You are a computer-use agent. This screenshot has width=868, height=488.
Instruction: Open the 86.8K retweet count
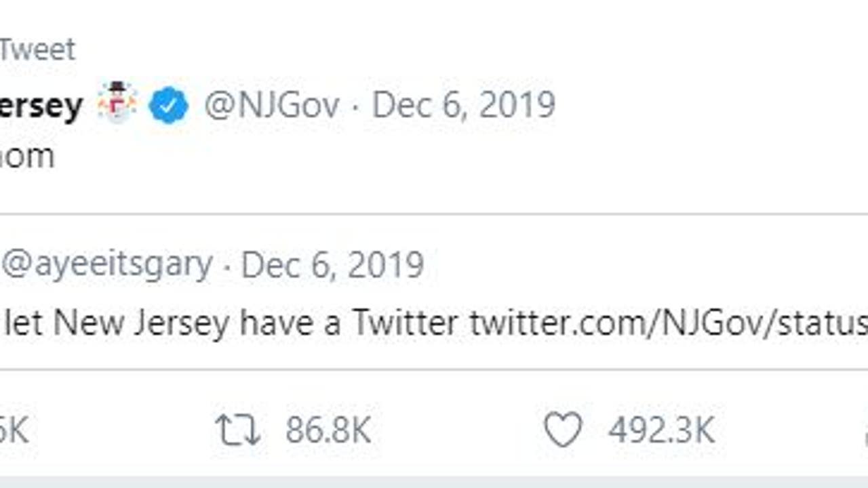pyautogui.click(x=328, y=430)
